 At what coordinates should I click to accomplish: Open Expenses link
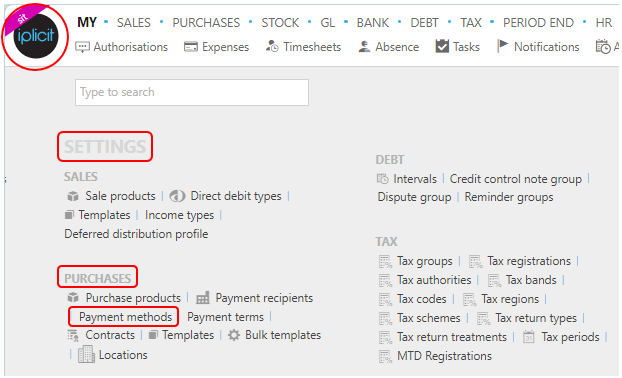[x=225, y=47]
